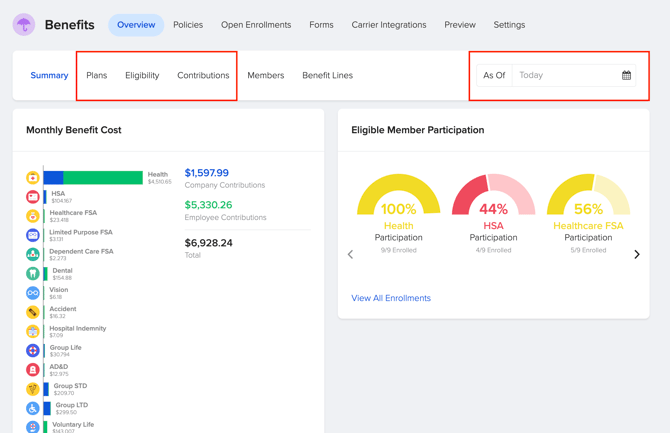The image size is (670, 433).
Task: Go to the Contributions sub-tab
Action: click(203, 76)
